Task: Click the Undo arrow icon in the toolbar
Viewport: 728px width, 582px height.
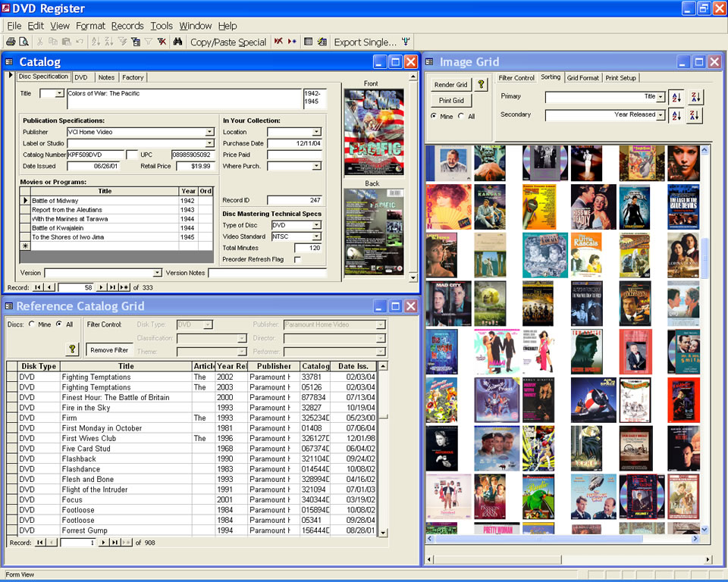Action: 80,42
